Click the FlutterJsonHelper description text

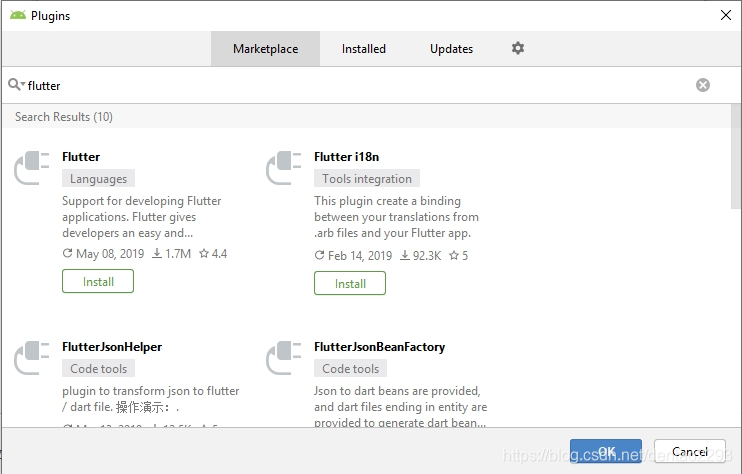150,399
